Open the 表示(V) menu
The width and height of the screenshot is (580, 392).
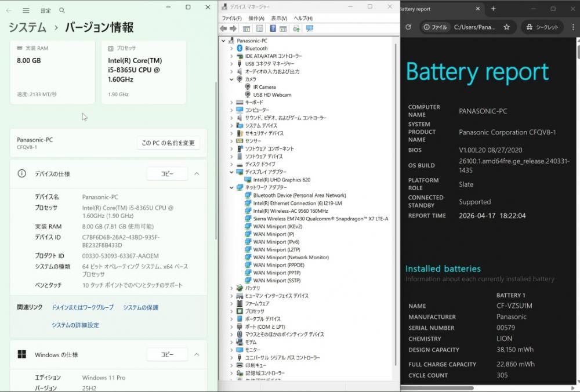click(279, 19)
